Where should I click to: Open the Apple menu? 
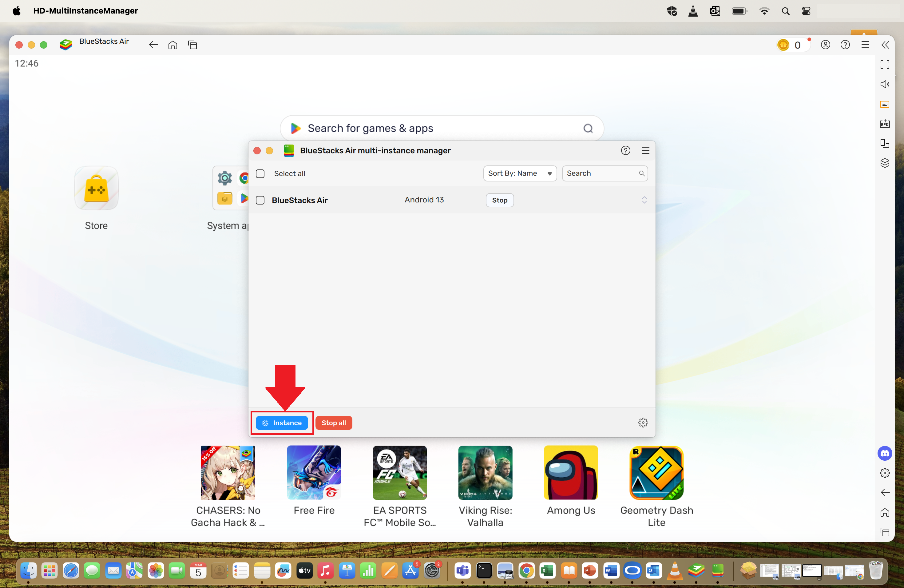point(16,11)
